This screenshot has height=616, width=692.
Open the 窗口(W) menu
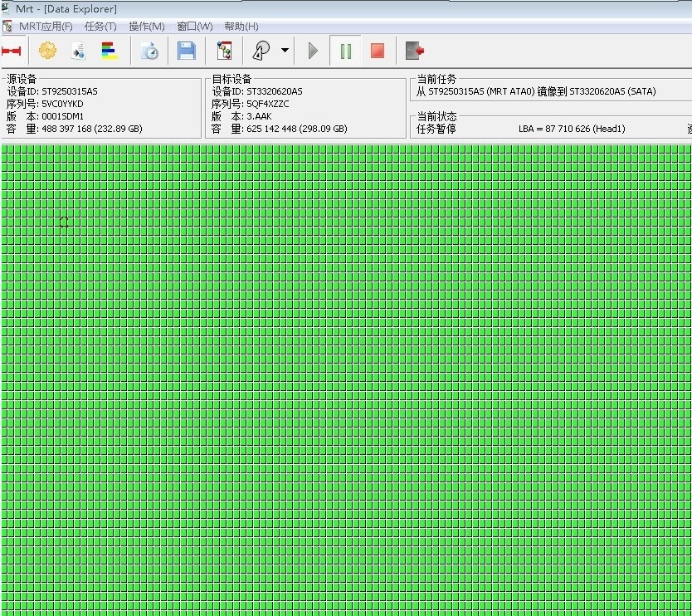pyautogui.click(x=194, y=27)
